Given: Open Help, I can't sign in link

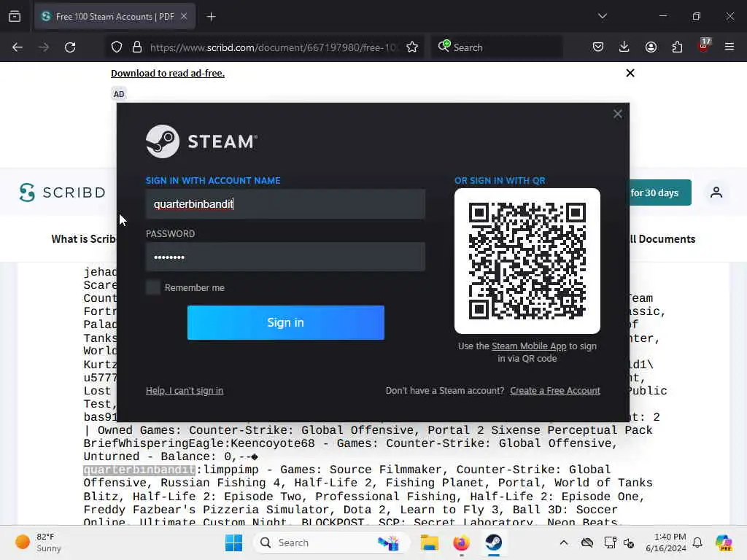Looking at the screenshot, I should coord(185,391).
